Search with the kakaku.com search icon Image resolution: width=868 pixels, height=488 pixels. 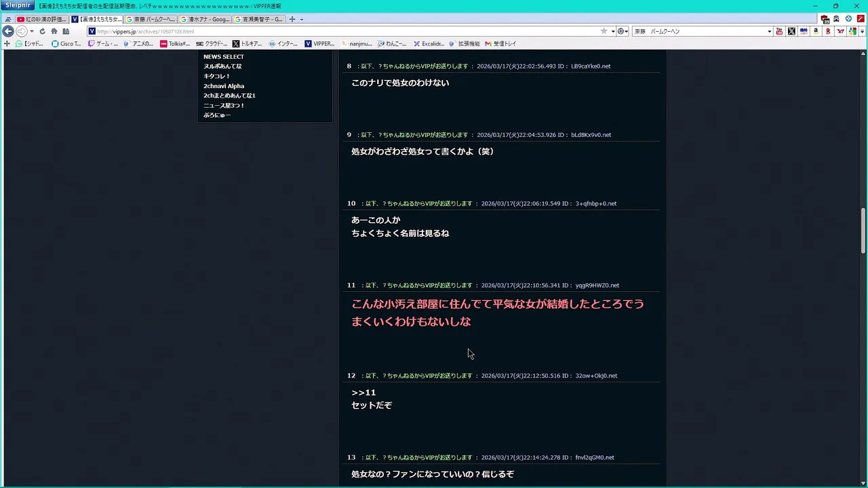[804, 31]
